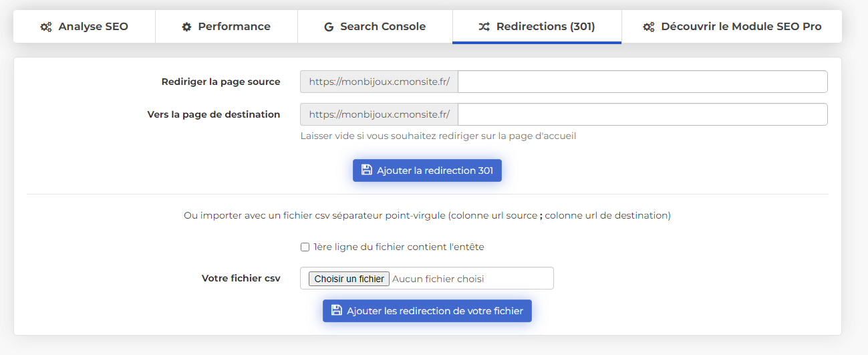
Task: Click the Aucun fichier choisi file text
Action: [438, 279]
